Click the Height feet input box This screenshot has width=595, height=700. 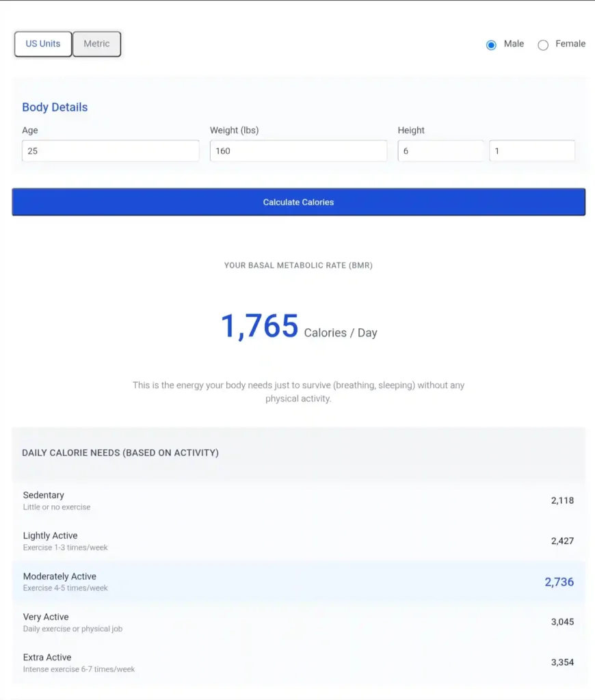pos(440,150)
